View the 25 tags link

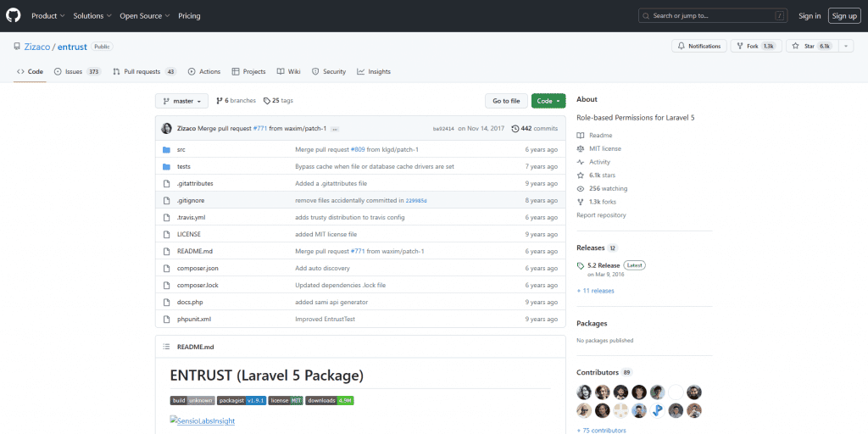click(x=278, y=101)
